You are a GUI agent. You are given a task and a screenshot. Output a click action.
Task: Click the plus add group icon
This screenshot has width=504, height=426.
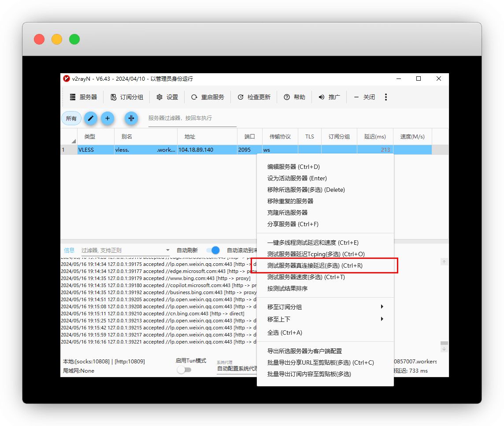pyautogui.click(x=107, y=118)
